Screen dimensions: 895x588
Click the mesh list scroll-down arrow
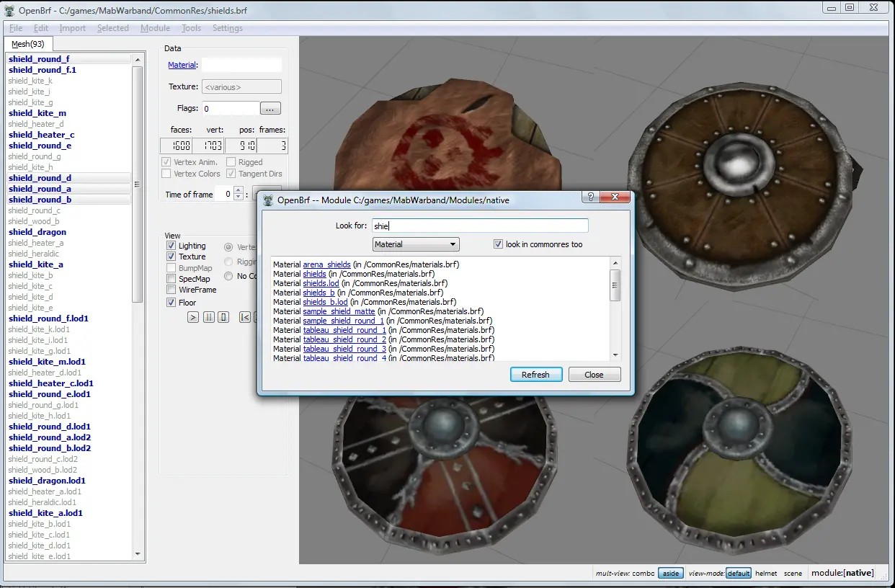(x=138, y=553)
